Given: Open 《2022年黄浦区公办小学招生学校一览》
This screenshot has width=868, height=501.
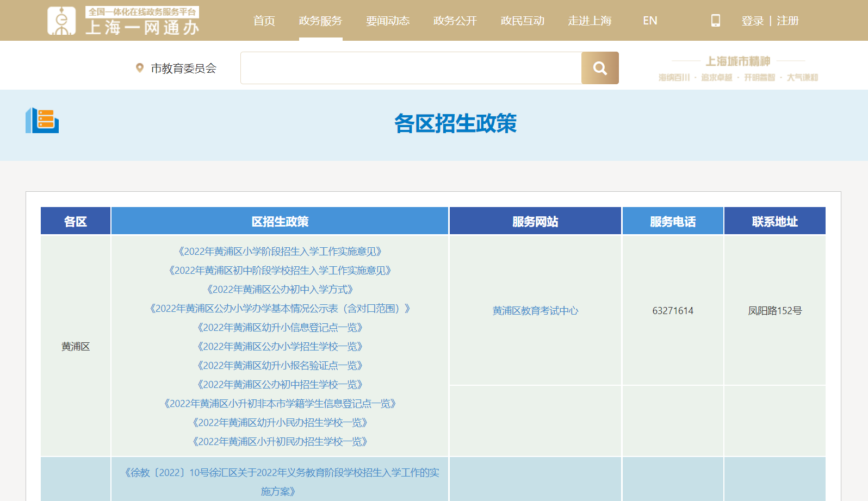Looking at the screenshot, I should pyautogui.click(x=280, y=347).
